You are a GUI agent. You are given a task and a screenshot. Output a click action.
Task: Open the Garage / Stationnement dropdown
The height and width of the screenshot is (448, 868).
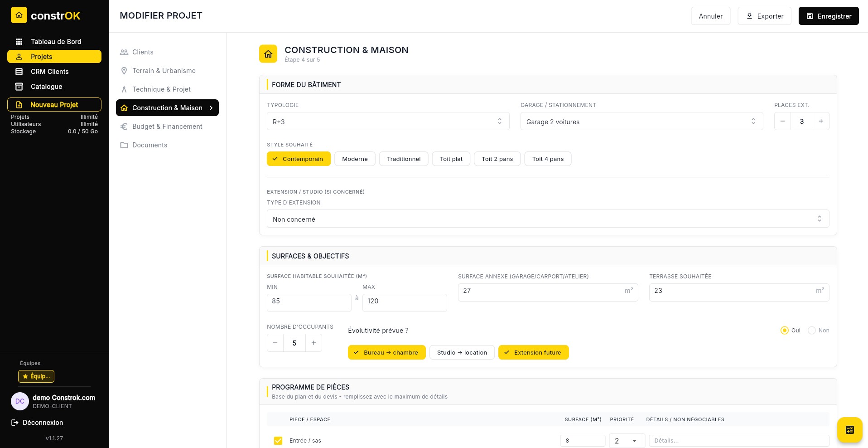[641, 122]
